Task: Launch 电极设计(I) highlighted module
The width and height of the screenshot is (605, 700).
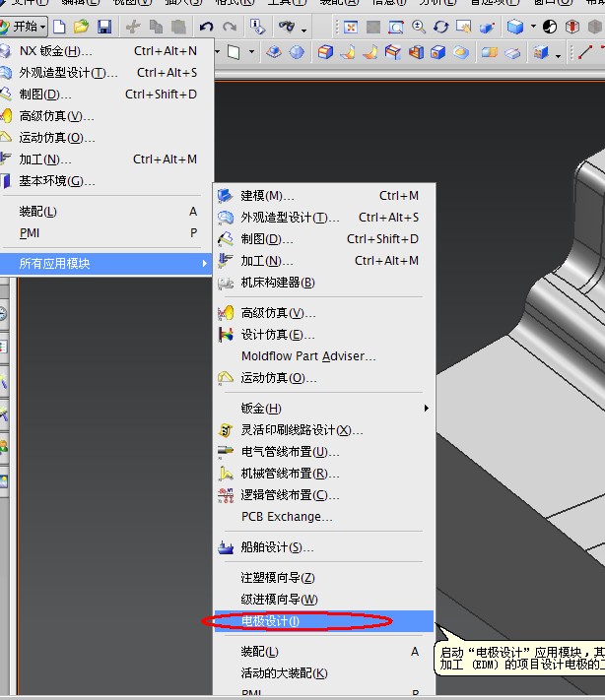Action: [324, 621]
